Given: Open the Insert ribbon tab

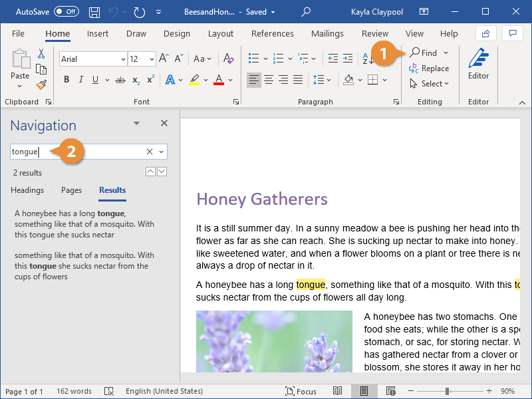Looking at the screenshot, I should (98, 34).
